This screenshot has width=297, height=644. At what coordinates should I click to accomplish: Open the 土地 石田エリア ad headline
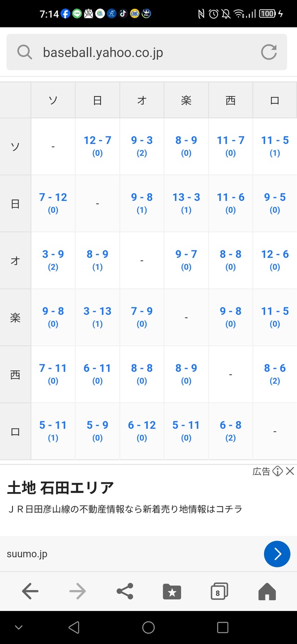click(x=60, y=488)
